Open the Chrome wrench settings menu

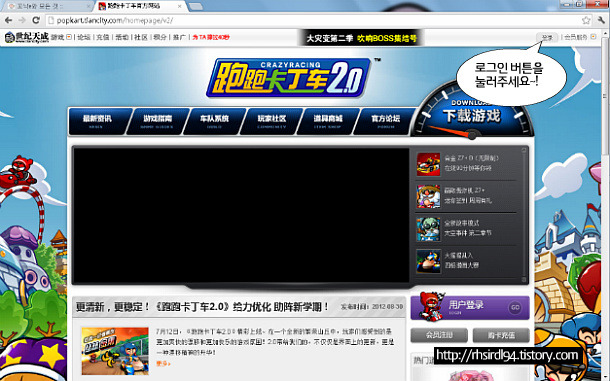point(601,20)
